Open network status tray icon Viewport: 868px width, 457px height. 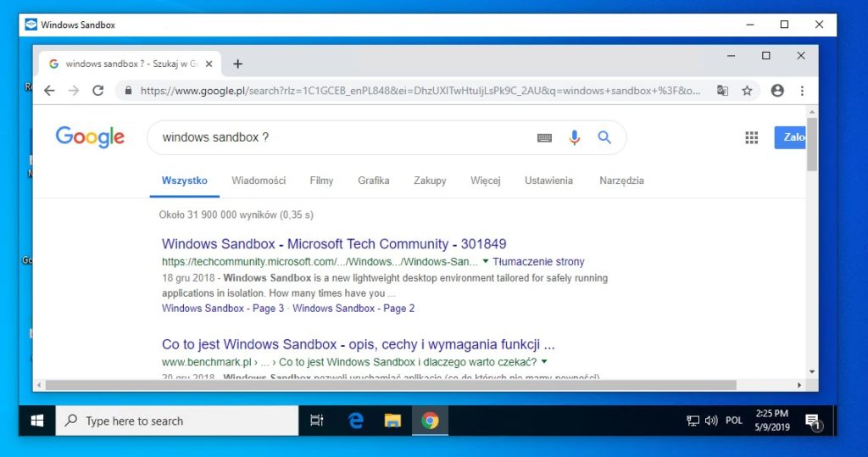[x=693, y=421]
